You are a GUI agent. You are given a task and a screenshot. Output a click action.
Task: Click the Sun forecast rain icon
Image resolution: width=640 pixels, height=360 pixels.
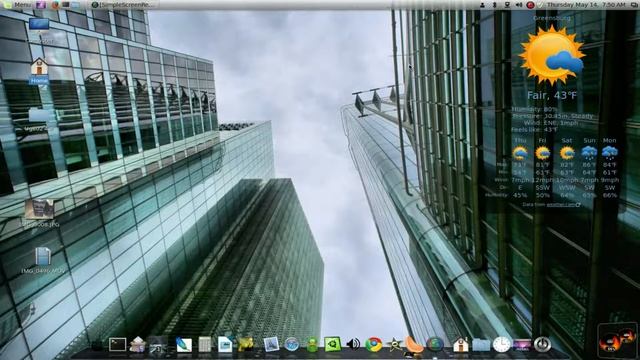(x=589, y=153)
